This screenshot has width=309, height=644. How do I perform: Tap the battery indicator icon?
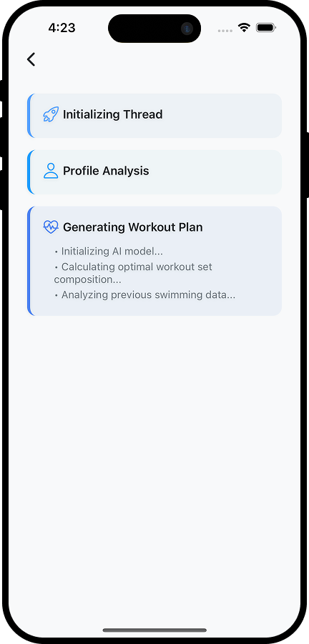coord(266,28)
